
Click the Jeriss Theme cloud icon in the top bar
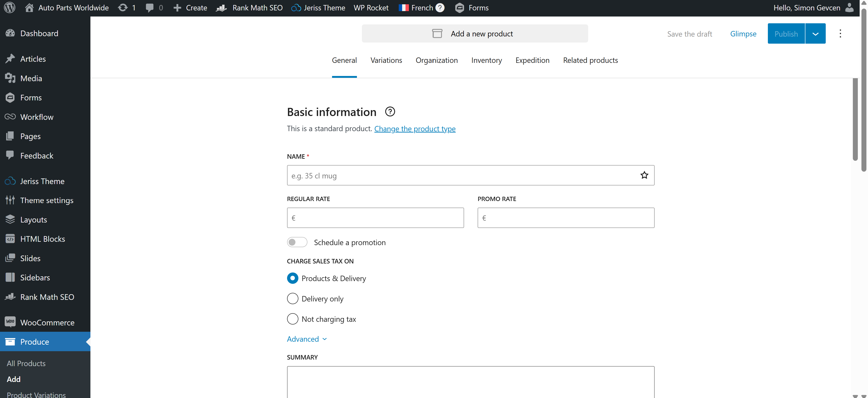[296, 8]
